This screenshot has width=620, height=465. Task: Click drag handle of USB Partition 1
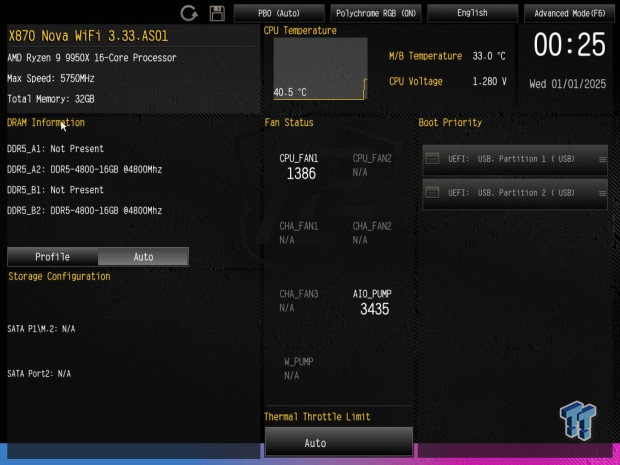tap(602, 159)
